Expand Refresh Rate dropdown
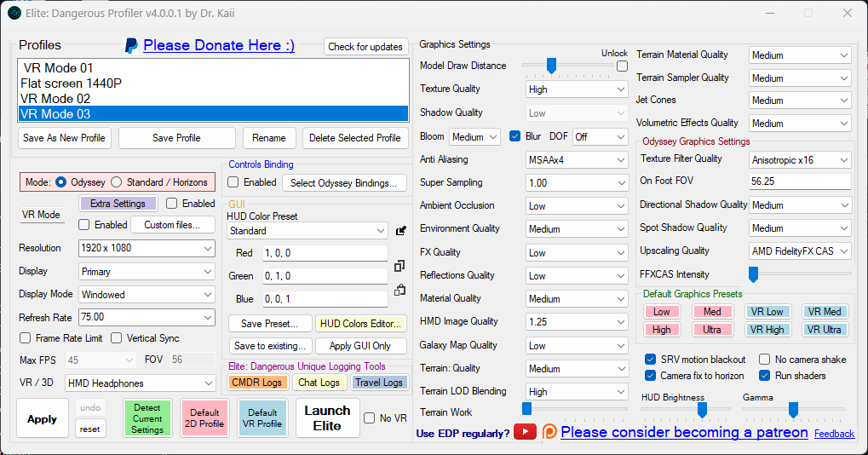 (147, 317)
